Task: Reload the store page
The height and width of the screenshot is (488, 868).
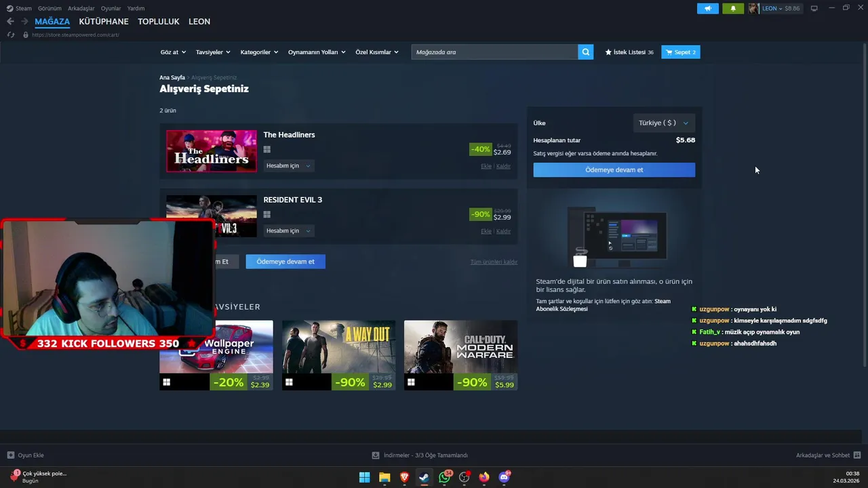Action: tap(10, 35)
